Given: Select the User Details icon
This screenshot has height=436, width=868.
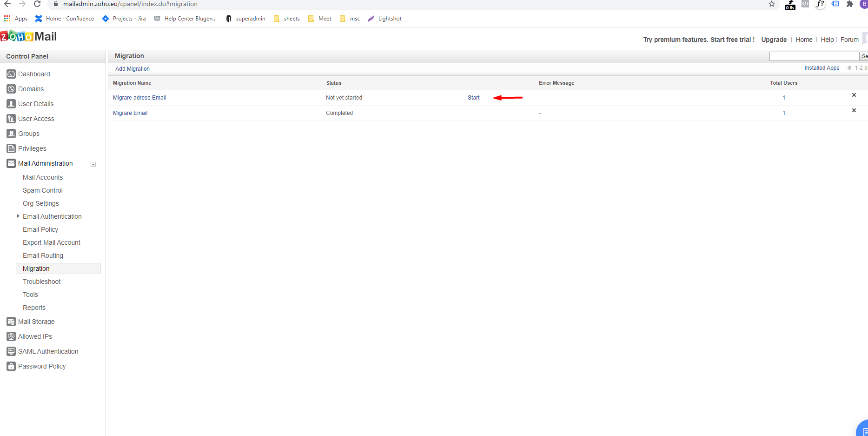Looking at the screenshot, I should pyautogui.click(x=11, y=104).
